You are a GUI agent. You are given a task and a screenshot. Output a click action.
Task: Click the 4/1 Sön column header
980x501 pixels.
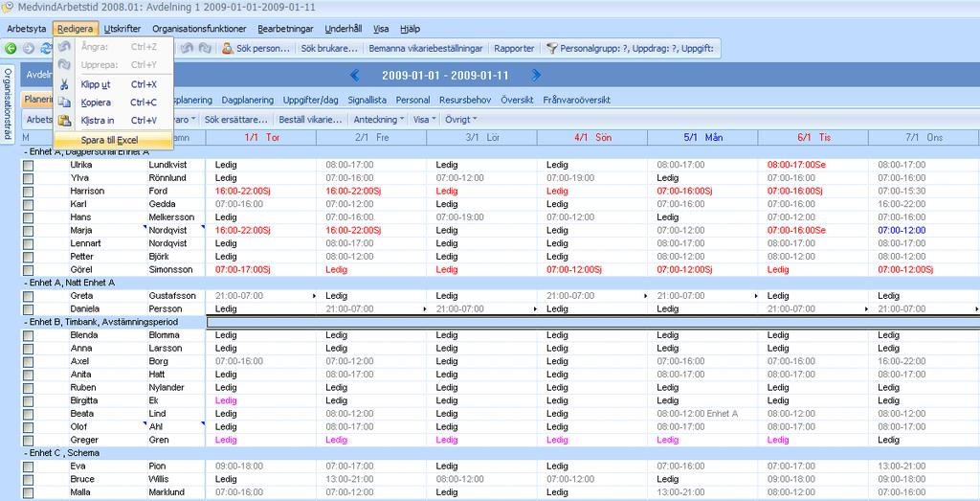click(591, 138)
